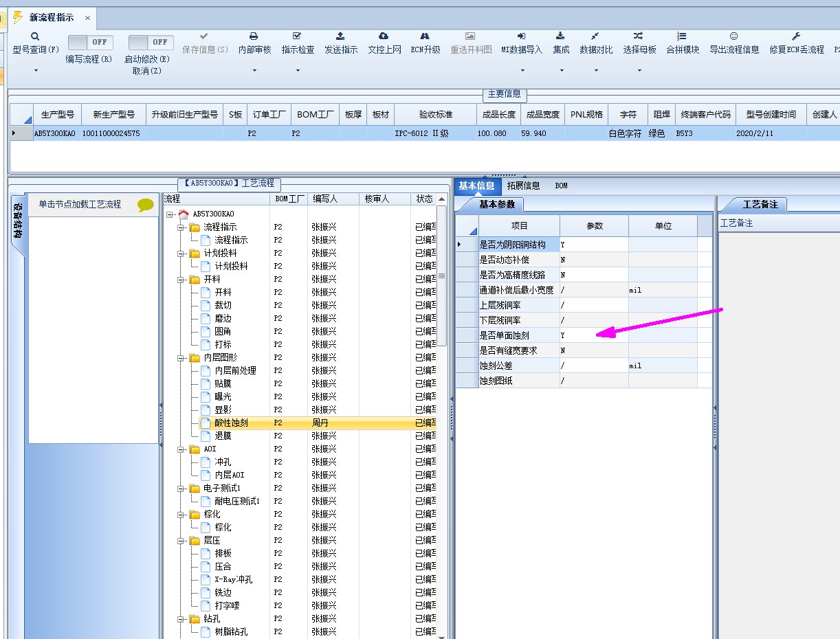Click the 文控上网 cloud upload icon
Viewport: 840px width, 639px height.
(x=384, y=36)
